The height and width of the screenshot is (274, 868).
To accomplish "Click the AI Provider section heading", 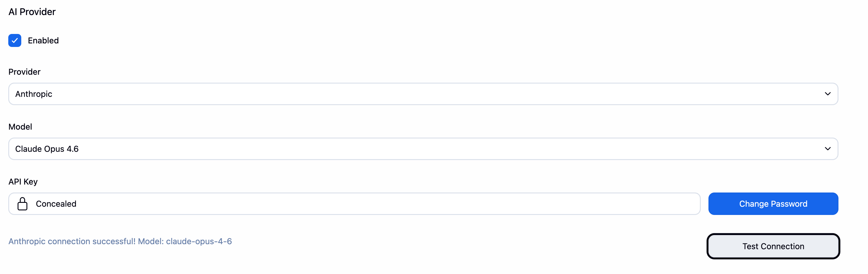I will (x=32, y=12).
